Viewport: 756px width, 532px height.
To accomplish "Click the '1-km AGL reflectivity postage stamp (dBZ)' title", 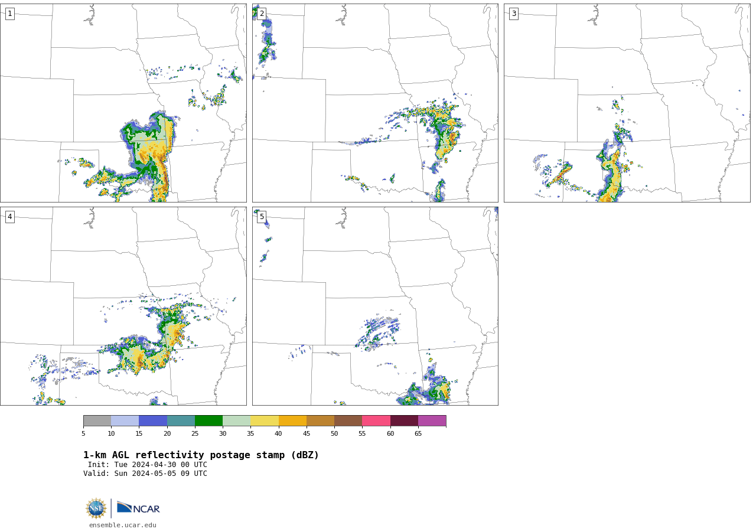I will tap(201, 455).
